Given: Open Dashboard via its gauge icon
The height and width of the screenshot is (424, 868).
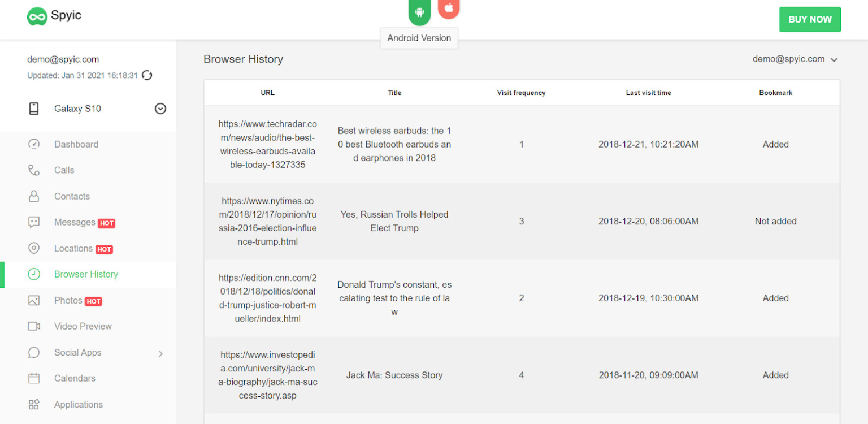Looking at the screenshot, I should tap(34, 144).
